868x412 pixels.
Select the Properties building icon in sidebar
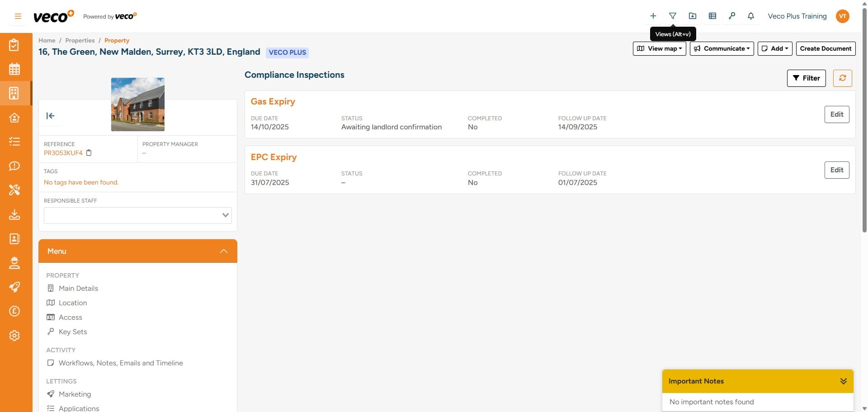pyautogui.click(x=15, y=93)
